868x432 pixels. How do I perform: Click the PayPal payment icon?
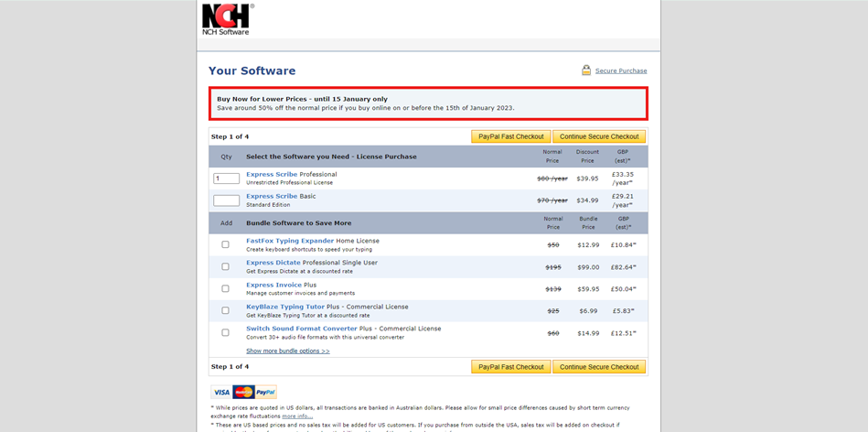tap(265, 392)
